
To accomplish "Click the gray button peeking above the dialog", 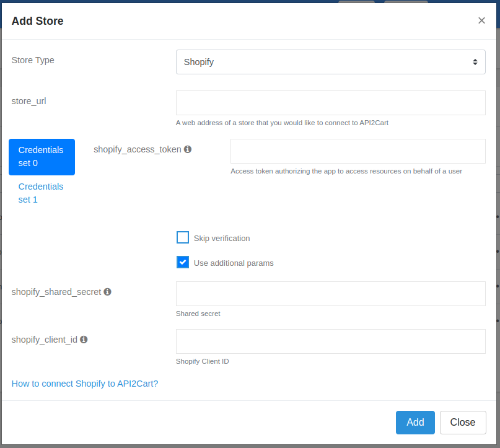I will 357,2.
